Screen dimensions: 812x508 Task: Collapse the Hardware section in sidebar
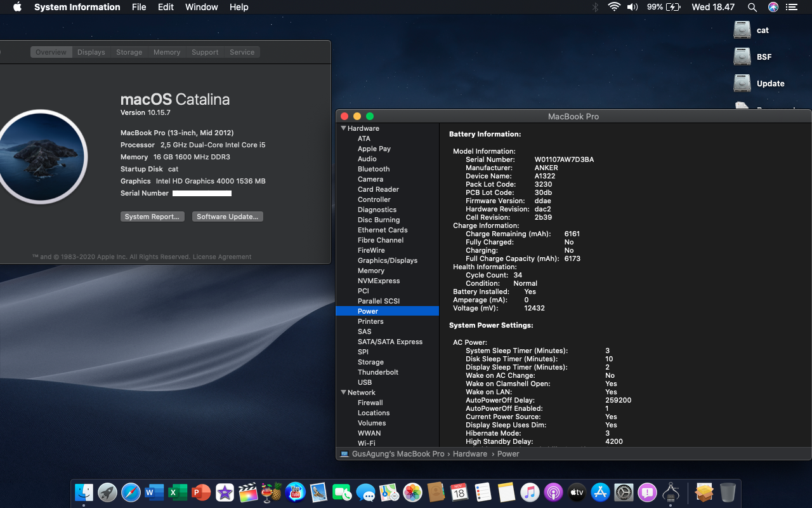pyautogui.click(x=343, y=128)
